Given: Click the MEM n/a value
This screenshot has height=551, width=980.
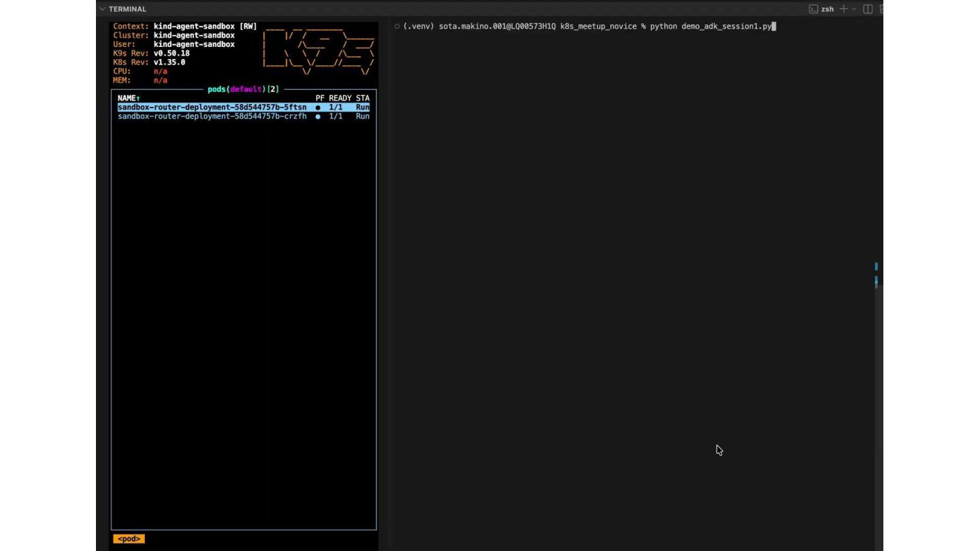Looking at the screenshot, I should tap(161, 80).
